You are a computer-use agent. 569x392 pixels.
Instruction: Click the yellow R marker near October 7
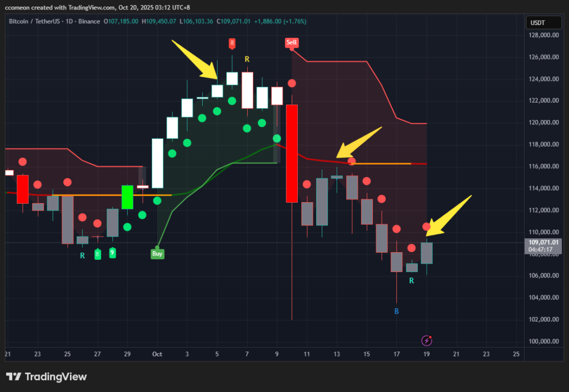[247, 59]
